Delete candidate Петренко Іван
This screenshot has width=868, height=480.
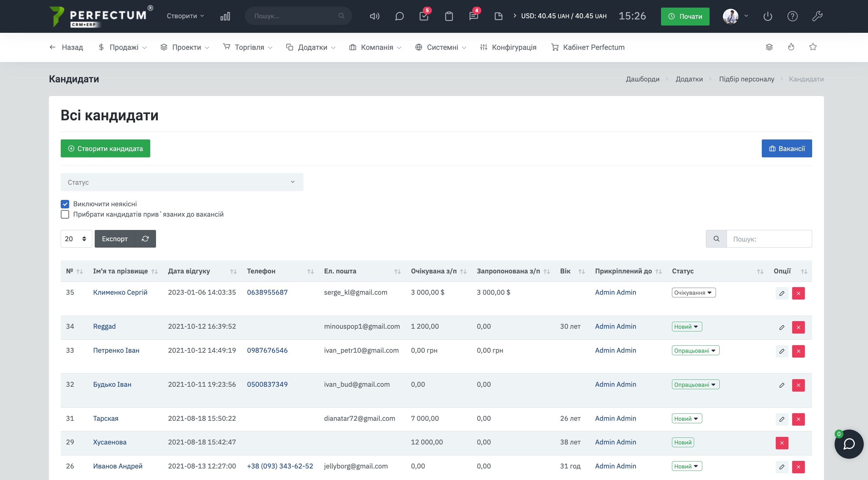point(798,351)
